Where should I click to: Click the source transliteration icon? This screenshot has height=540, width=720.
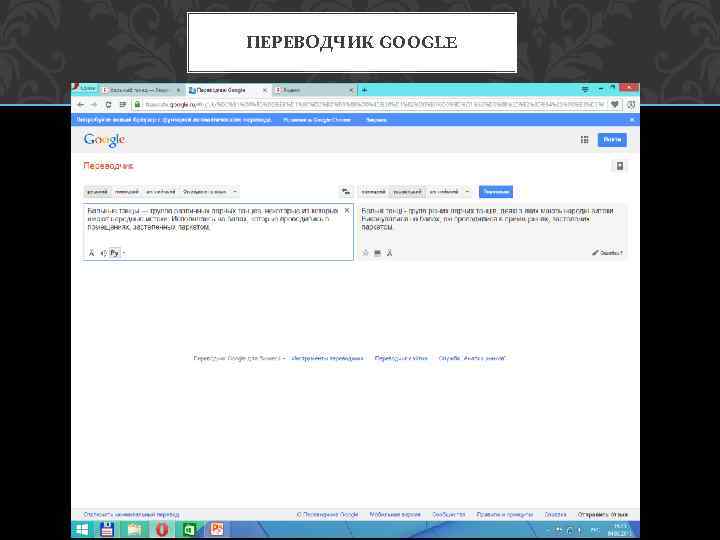91,253
